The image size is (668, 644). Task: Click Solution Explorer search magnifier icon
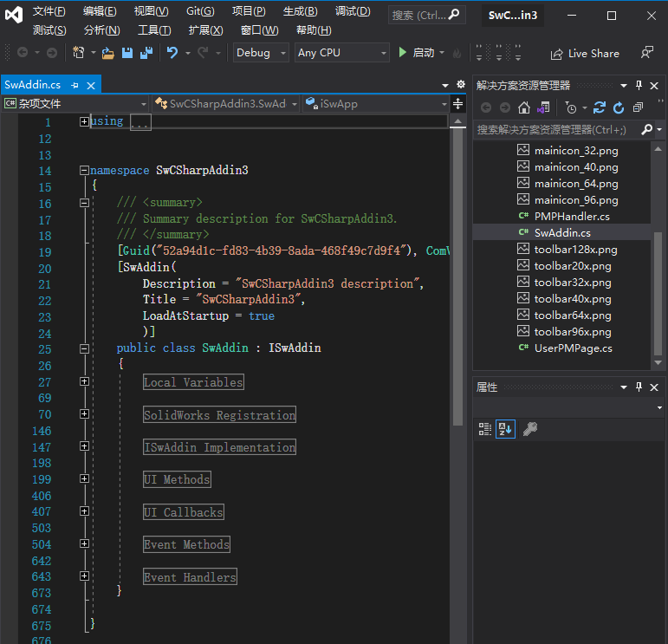[x=646, y=129]
